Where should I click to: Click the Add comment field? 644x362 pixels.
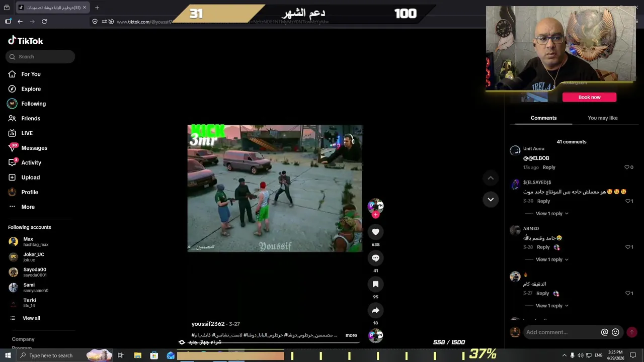point(561,332)
